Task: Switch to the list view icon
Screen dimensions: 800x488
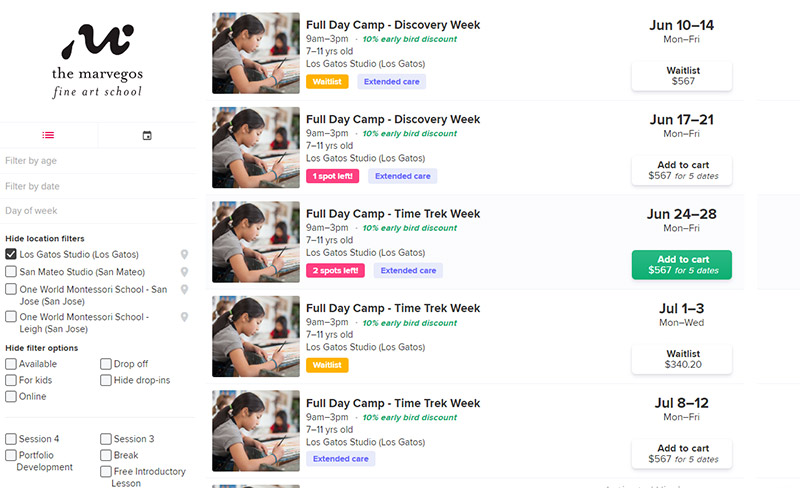Action: [x=48, y=135]
